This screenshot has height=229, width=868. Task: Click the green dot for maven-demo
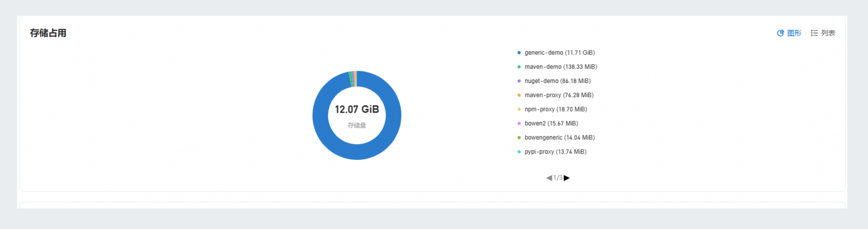pos(519,67)
